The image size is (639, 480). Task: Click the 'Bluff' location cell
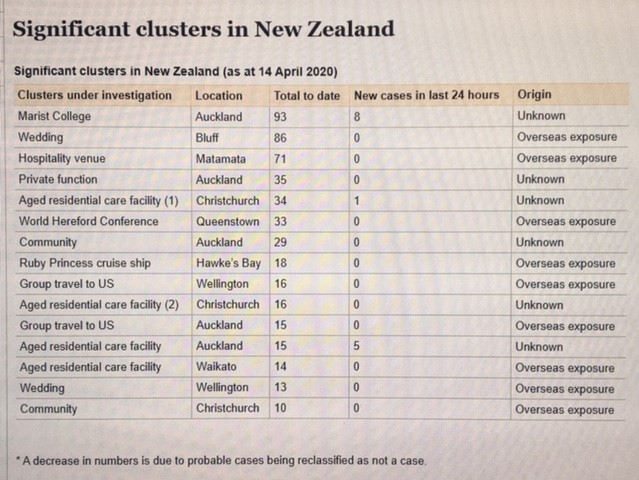[x=209, y=137]
